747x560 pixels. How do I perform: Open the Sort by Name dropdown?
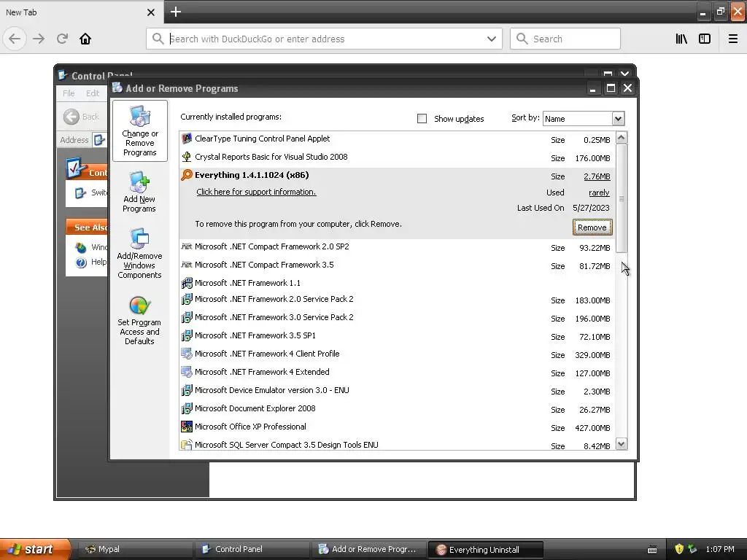(618, 119)
